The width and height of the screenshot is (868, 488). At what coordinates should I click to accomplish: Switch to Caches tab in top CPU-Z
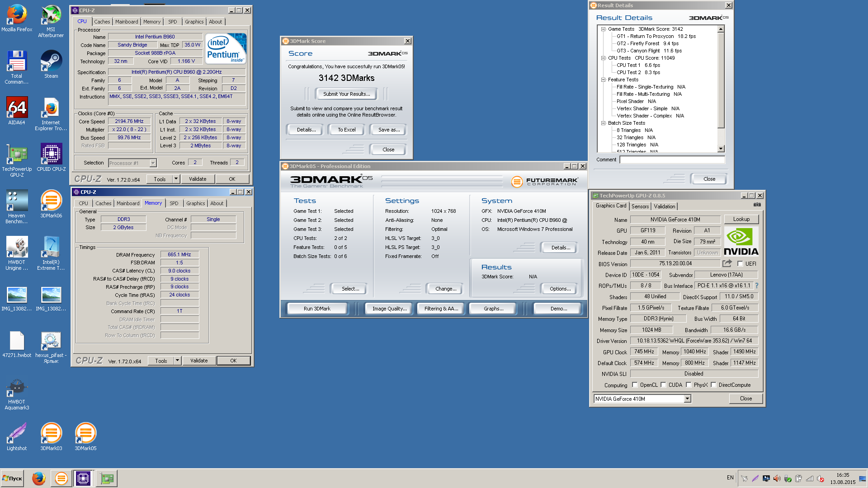point(102,22)
